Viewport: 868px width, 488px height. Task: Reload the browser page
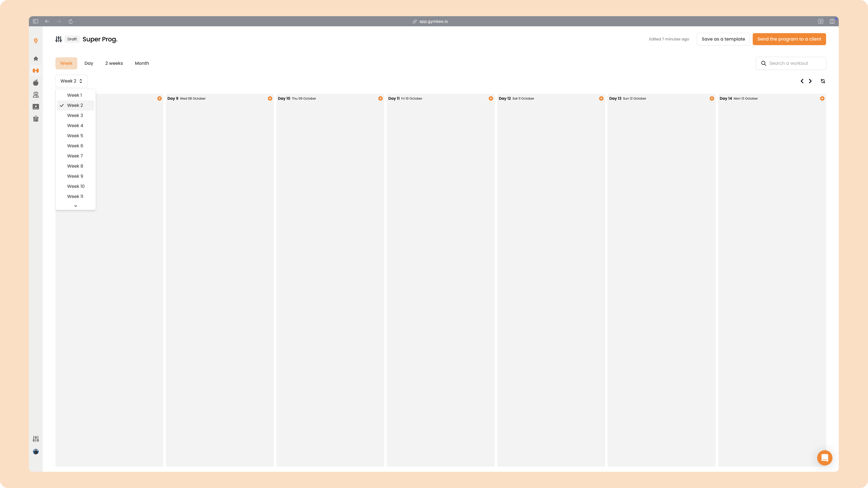click(x=71, y=21)
